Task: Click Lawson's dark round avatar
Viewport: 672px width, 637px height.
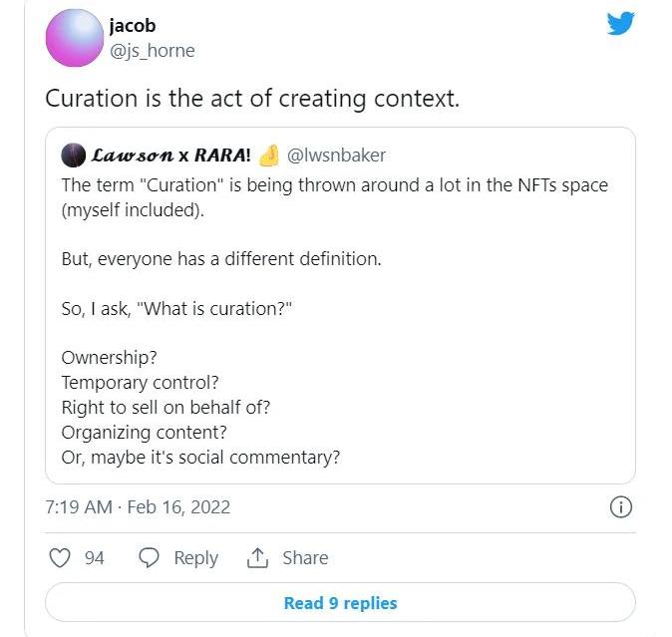Action: pos(72,156)
